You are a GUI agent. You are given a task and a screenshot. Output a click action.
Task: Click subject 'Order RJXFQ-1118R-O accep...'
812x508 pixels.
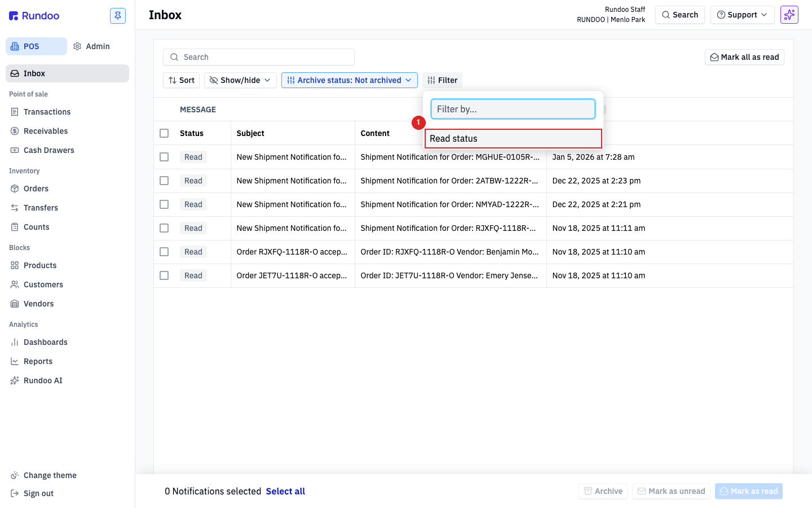click(292, 252)
